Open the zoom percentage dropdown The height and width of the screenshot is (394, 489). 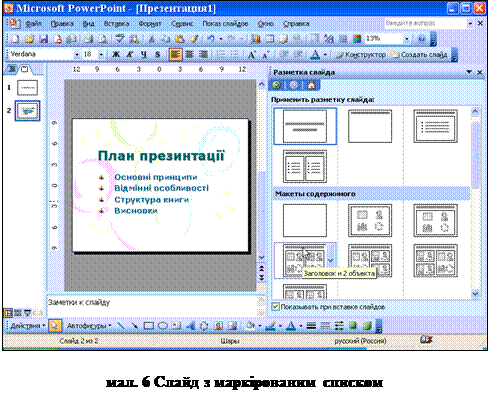407,39
